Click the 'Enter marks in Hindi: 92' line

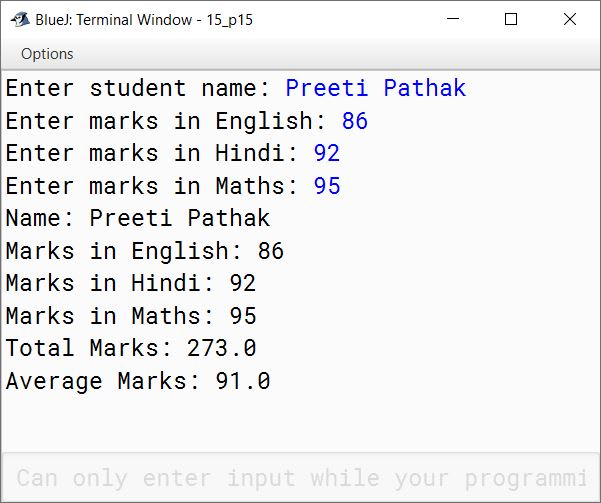coord(172,154)
